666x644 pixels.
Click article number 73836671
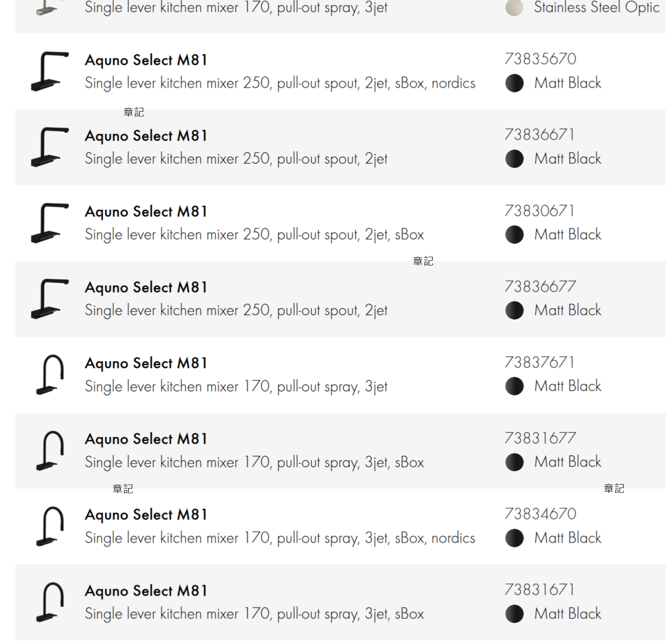pos(539,134)
